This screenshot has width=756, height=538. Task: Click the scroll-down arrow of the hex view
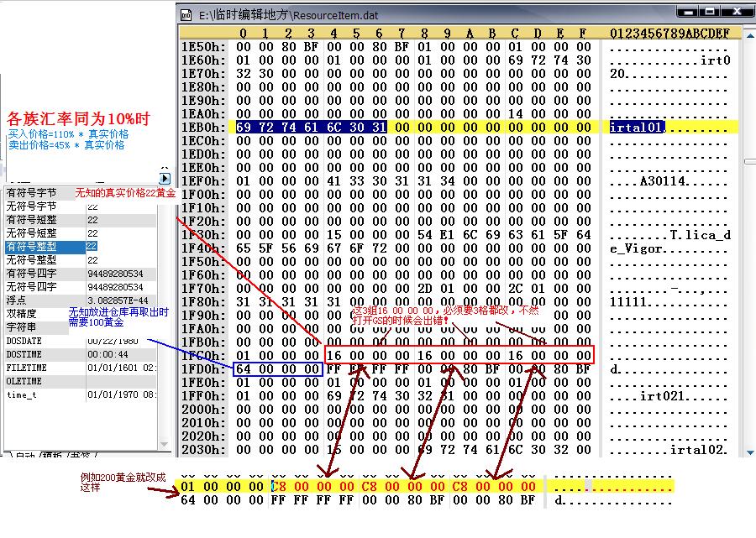click(750, 453)
